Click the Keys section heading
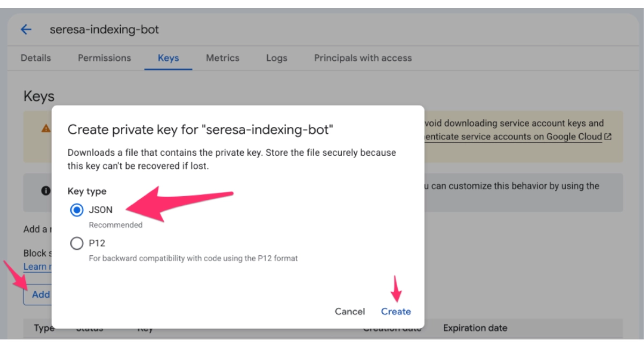The image size is (644, 346). point(39,97)
